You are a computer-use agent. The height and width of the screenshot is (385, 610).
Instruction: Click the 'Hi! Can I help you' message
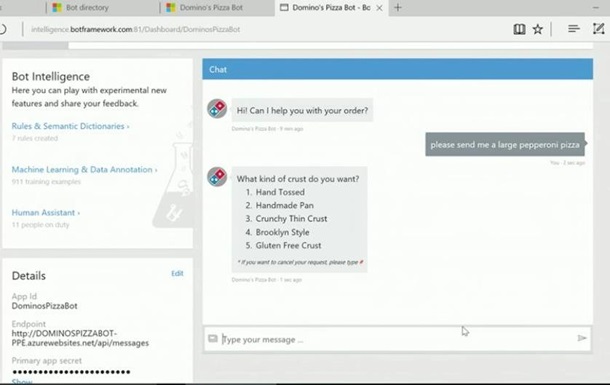302,110
